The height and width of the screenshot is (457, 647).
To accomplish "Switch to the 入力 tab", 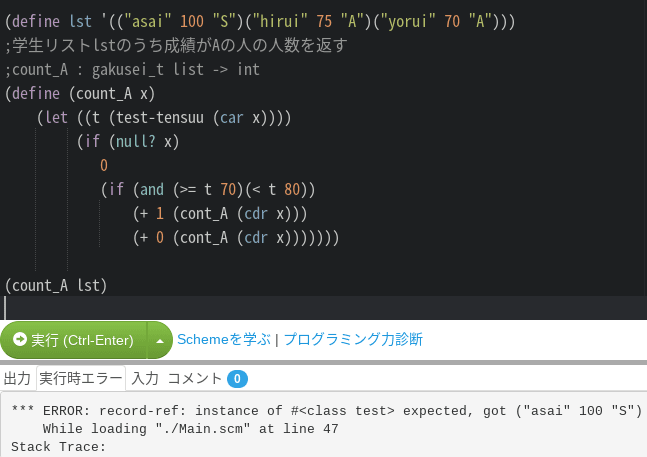I will [145, 378].
